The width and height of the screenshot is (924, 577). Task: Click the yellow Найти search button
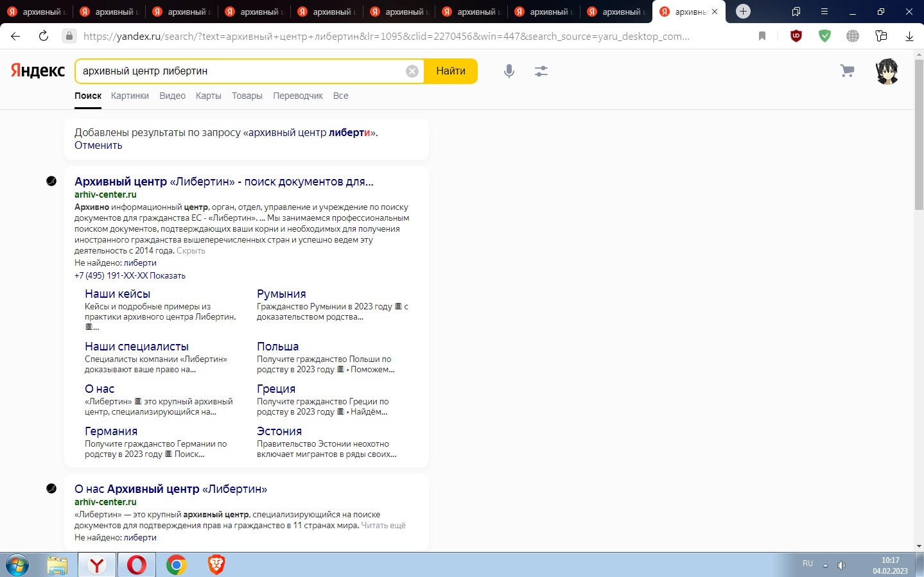pyautogui.click(x=451, y=71)
